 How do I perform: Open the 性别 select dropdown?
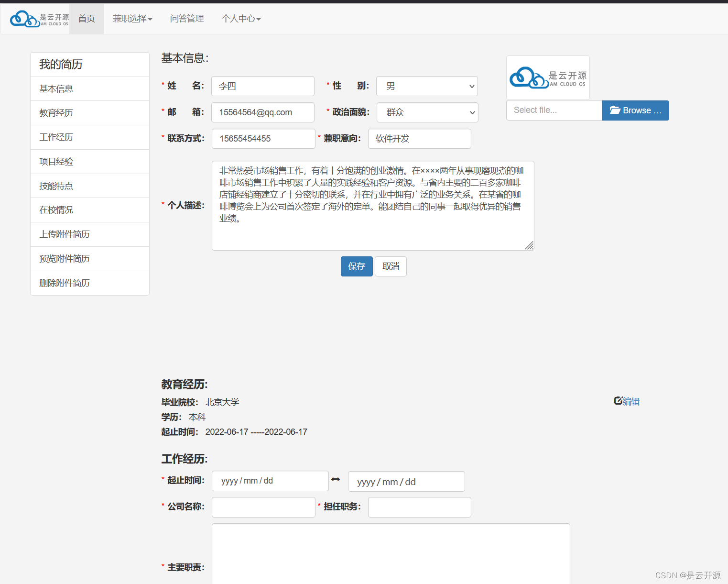(427, 86)
